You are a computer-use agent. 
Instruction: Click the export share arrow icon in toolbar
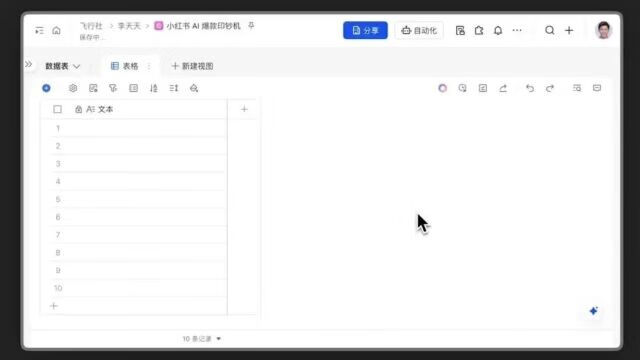503,88
